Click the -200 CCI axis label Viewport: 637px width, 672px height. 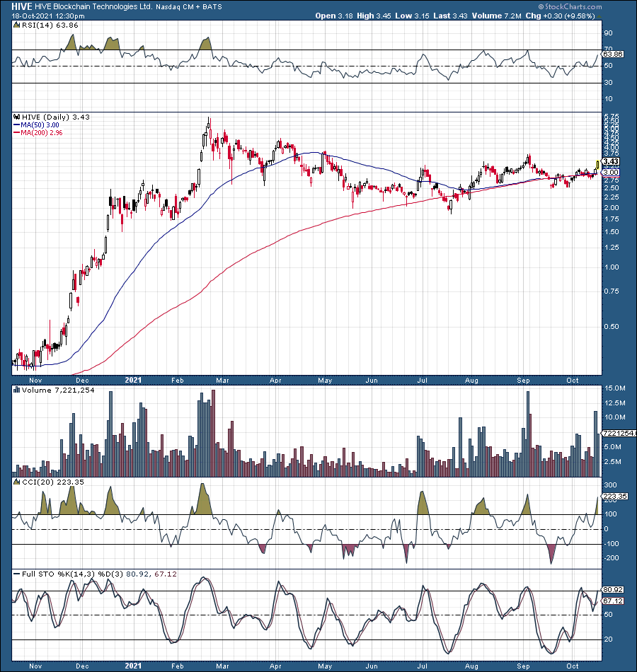point(612,558)
